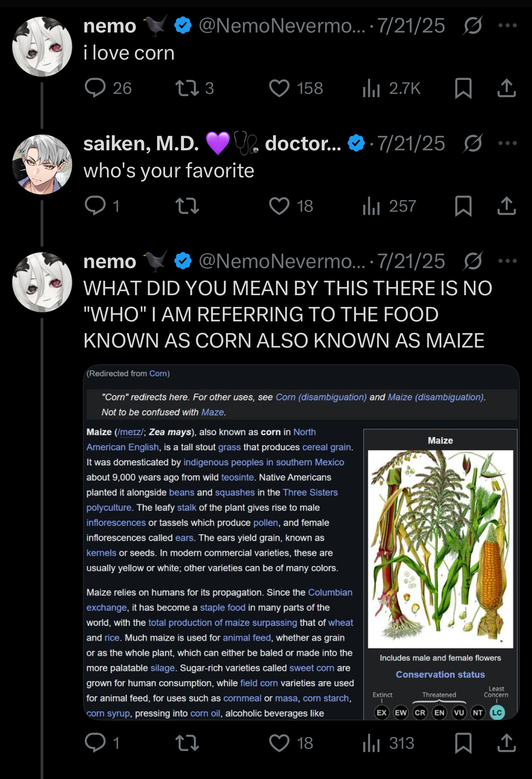Reply to nemo's Wikipedia maize post
Image resolution: width=532 pixels, height=779 pixels.
point(95,742)
